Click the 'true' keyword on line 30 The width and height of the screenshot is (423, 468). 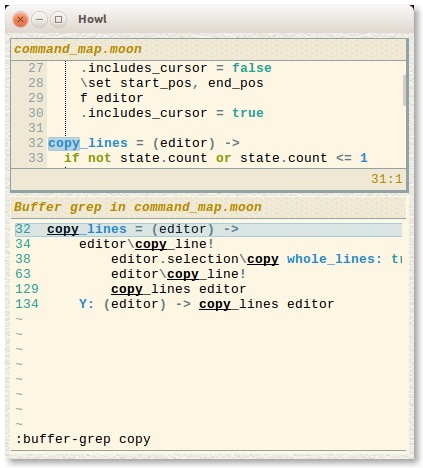pos(248,113)
